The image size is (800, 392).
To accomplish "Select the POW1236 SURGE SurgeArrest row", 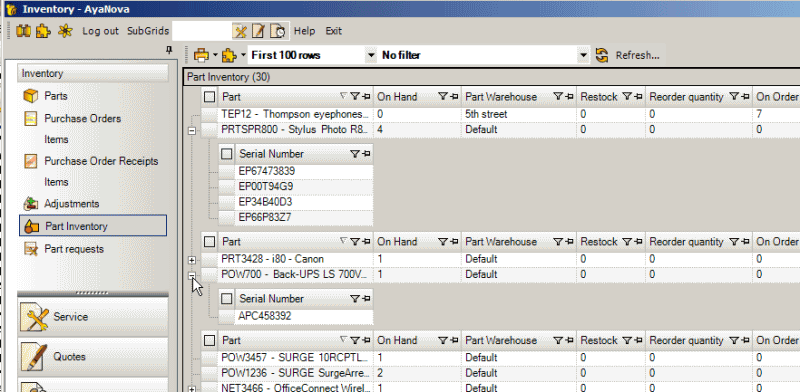I will click(500, 374).
